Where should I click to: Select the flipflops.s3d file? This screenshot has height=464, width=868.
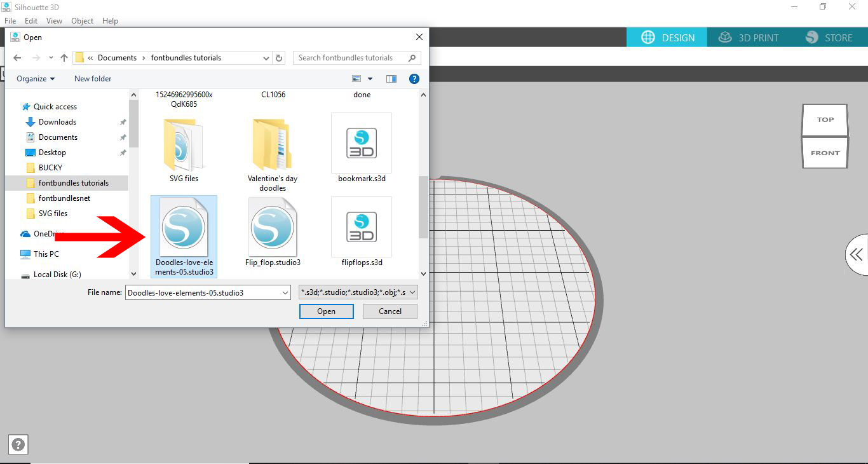coord(362,232)
